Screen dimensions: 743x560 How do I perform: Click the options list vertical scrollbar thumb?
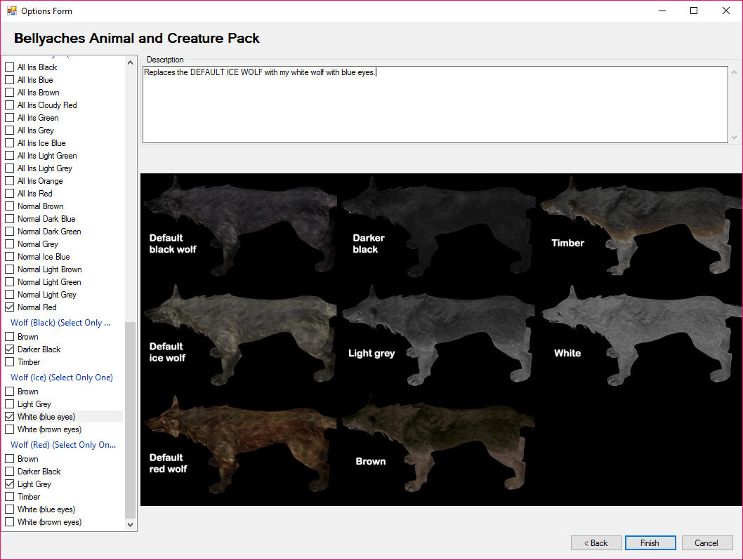coord(131,420)
